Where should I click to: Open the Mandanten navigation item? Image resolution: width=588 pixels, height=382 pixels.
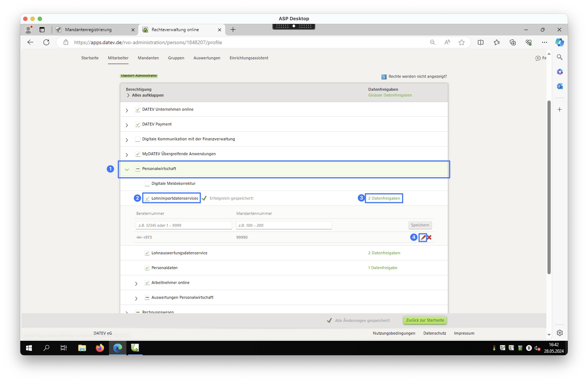tap(148, 58)
